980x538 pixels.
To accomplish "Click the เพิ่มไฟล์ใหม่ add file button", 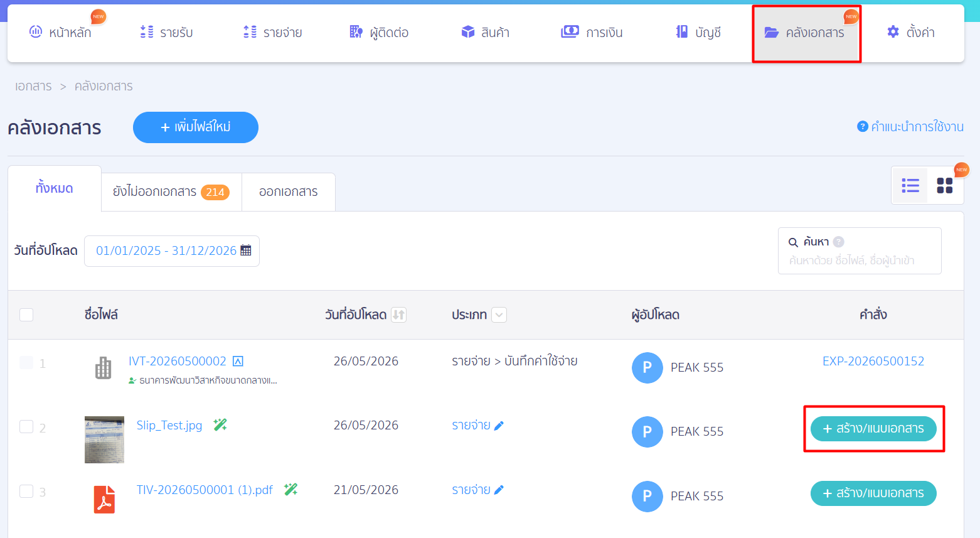I will coord(196,127).
